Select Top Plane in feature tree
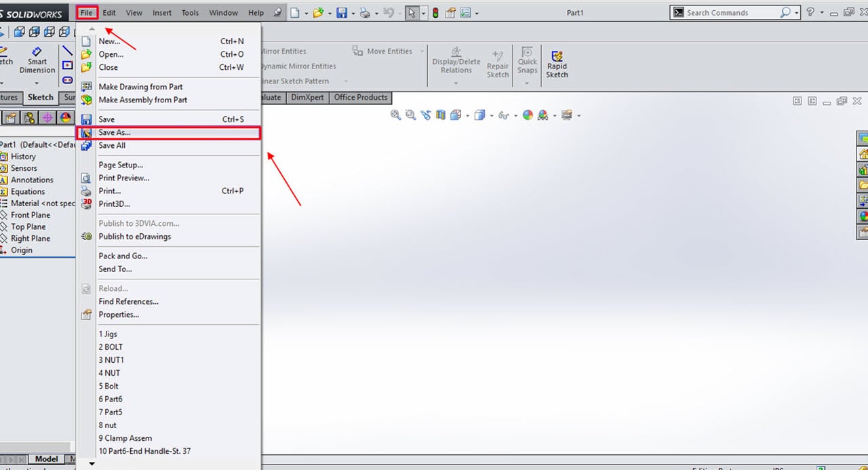Viewport: 868px width, 470px height. pyautogui.click(x=28, y=227)
